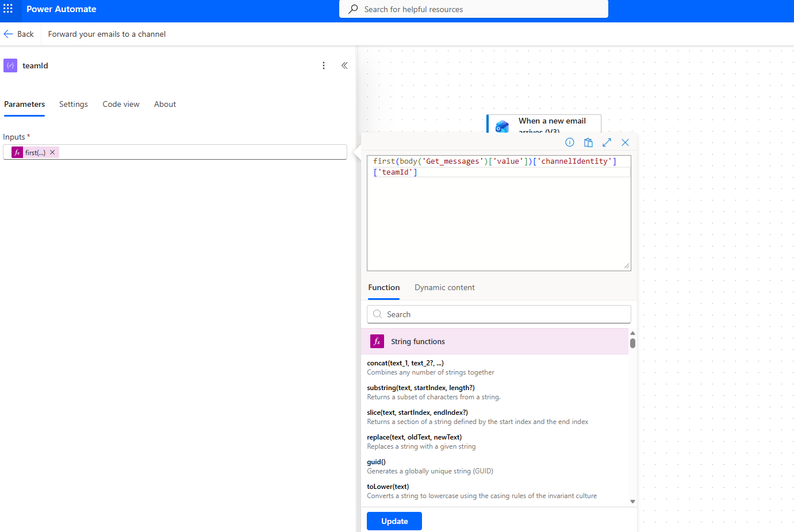
Task: Open the Code view tab
Action: (x=121, y=104)
